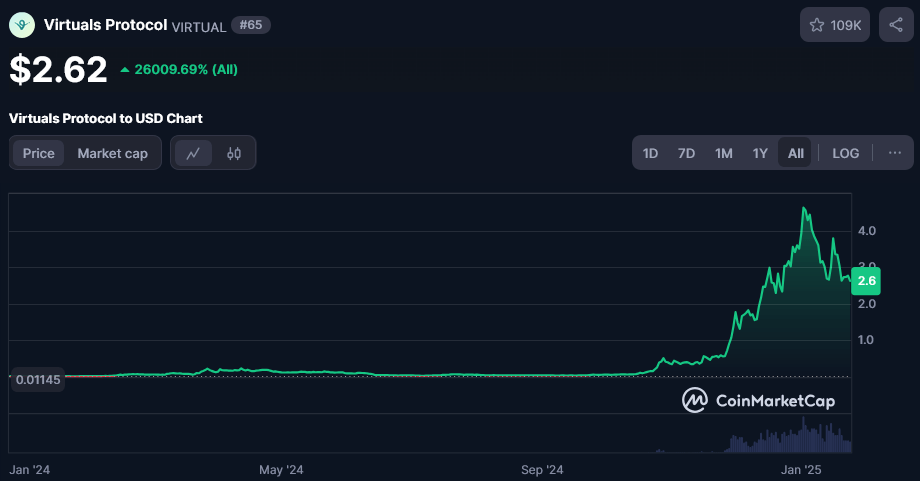This screenshot has width=920, height=481.
Task: Set chart range to 7D
Action: 686,153
